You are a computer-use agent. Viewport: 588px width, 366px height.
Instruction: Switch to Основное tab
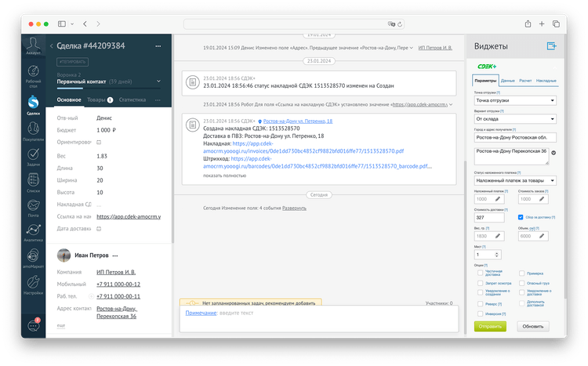click(69, 100)
